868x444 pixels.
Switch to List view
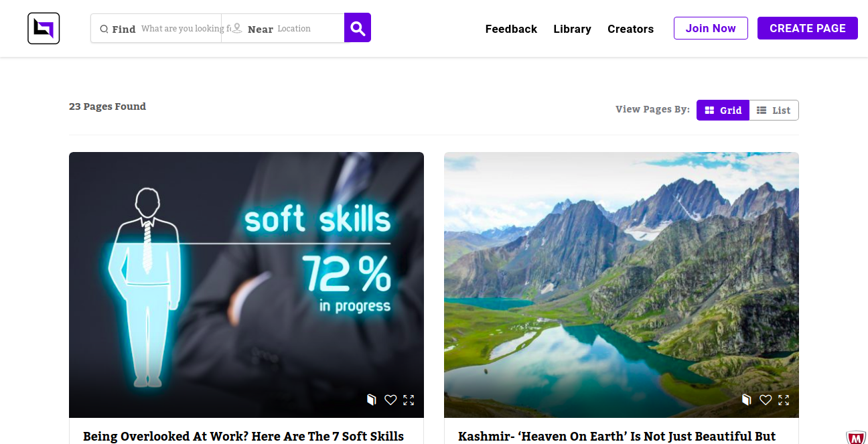pos(774,110)
